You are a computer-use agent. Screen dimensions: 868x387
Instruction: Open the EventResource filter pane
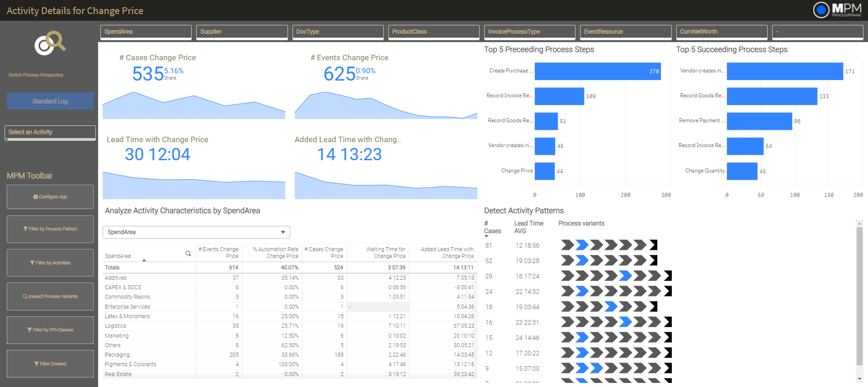coord(626,32)
